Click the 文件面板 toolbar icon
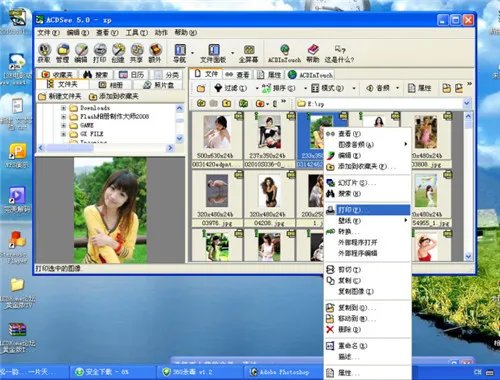This screenshot has width=500, height=380. click(x=213, y=53)
